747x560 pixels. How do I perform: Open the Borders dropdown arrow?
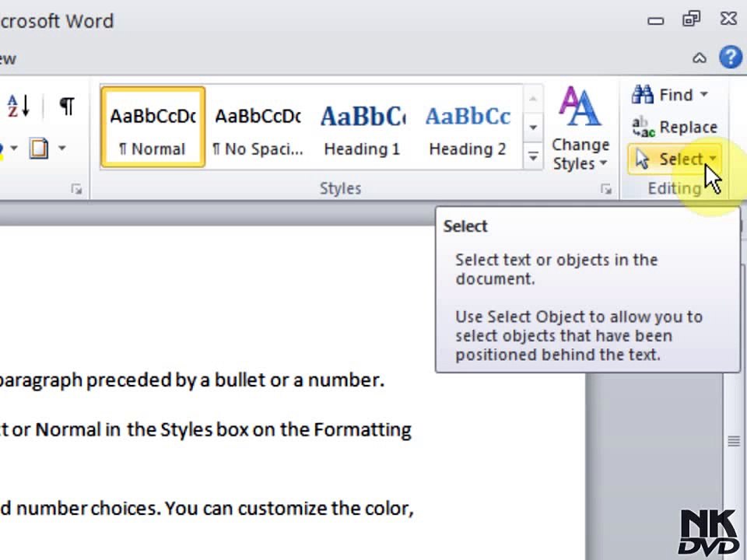62,148
